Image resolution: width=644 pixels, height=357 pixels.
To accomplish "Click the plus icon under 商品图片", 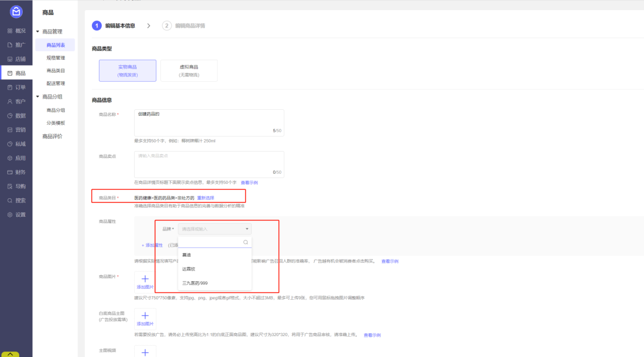I will (145, 279).
